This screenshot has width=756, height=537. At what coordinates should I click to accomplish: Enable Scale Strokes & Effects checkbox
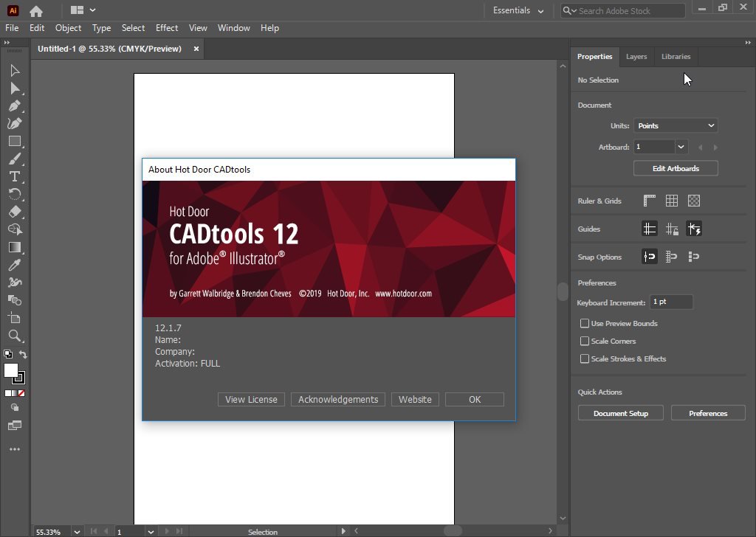coord(585,358)
